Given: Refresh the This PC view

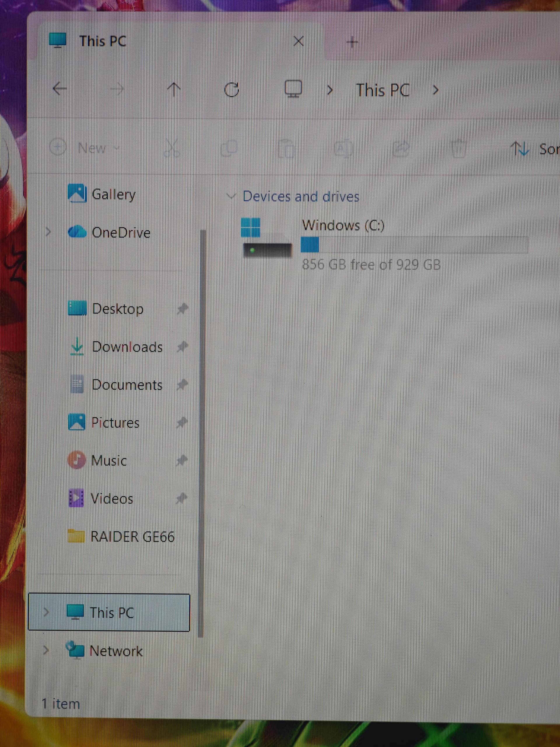Looking at the screenshot, I should pos(232,90).
